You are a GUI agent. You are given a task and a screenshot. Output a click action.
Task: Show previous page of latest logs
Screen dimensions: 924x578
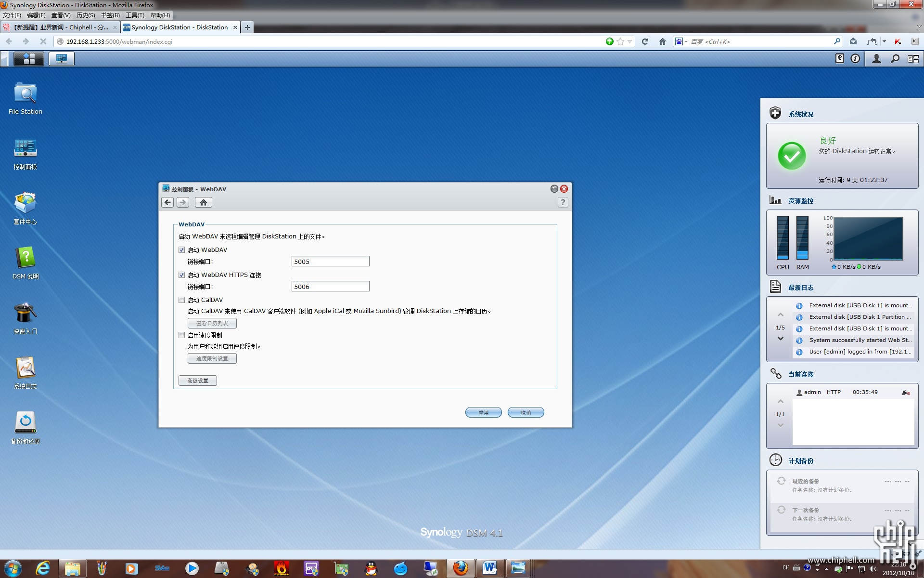[781, 315]
